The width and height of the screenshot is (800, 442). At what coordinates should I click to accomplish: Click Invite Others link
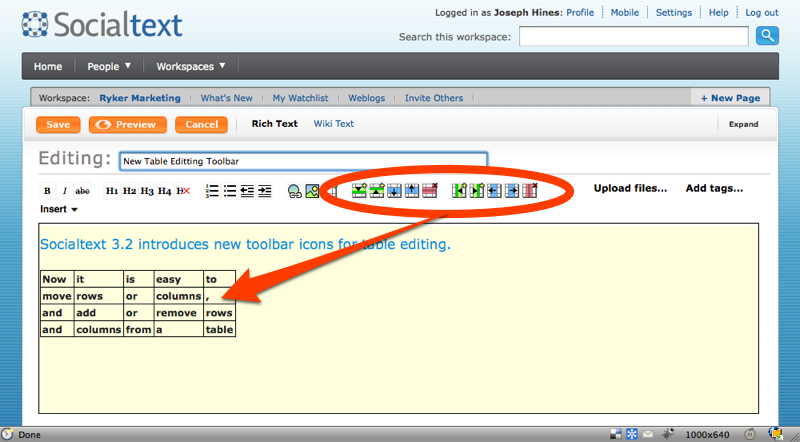point(434,98)
